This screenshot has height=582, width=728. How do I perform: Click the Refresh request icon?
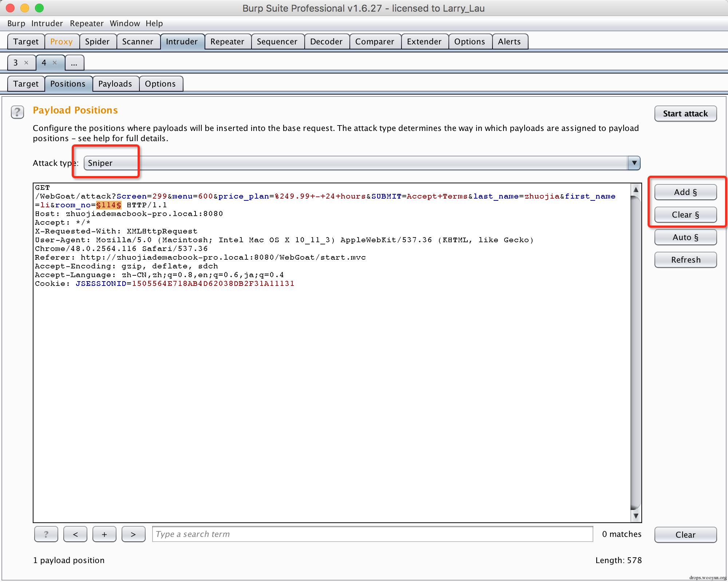pos(685,260)
